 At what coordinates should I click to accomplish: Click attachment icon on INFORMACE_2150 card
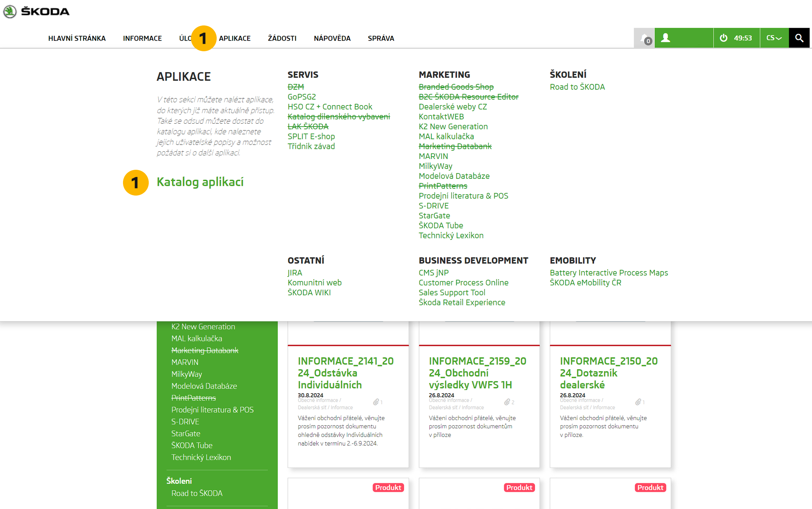click(638, 402)
